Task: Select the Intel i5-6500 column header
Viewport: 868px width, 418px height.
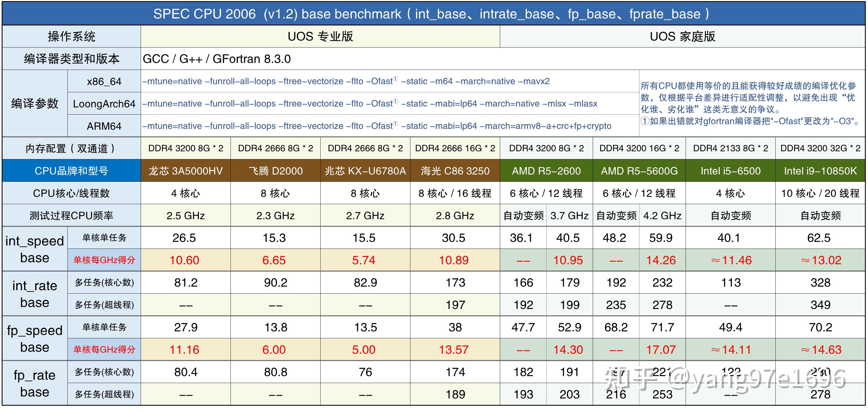Action: click(731, 171)
